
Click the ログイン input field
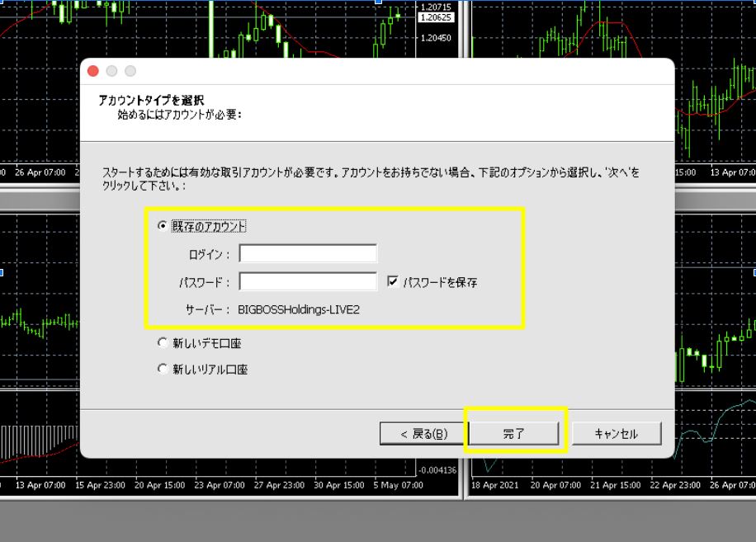[308, 254]
